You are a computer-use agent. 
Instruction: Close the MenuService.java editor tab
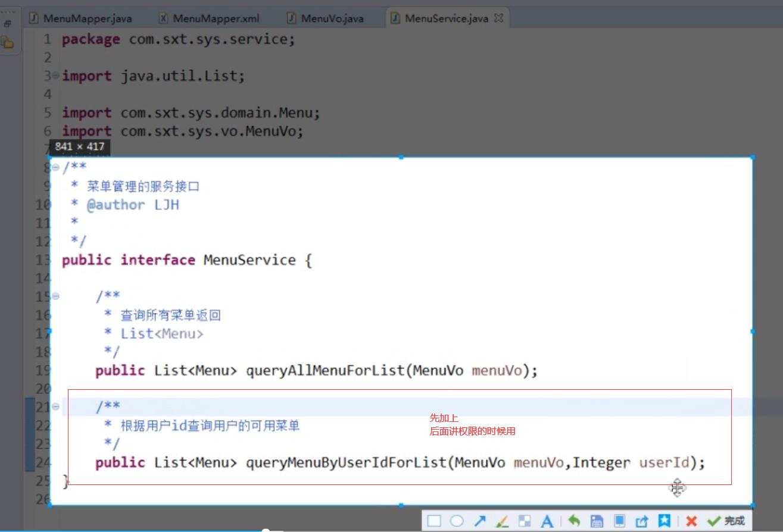[498, 18]
